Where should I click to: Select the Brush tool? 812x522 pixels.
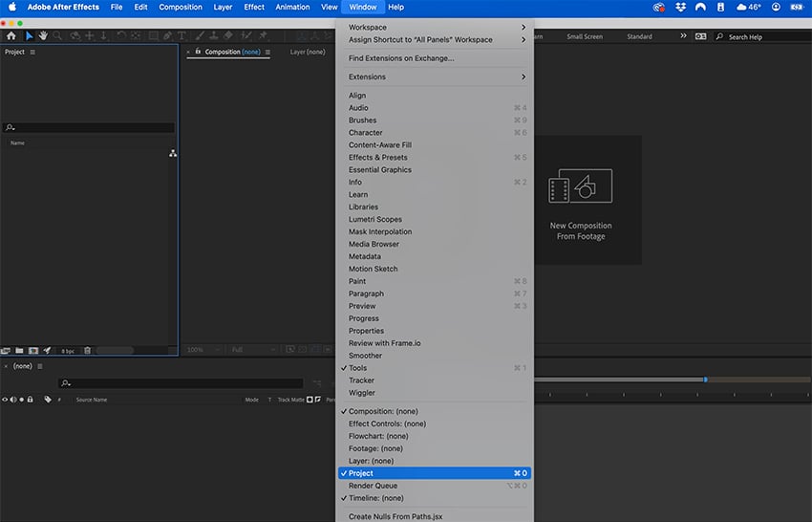click(200, 35)
